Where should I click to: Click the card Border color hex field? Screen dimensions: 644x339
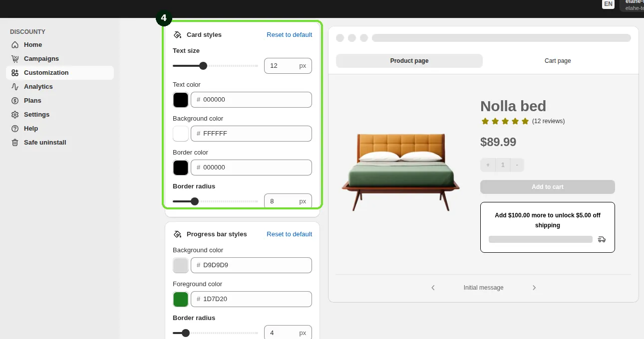(x=251, y=168)
